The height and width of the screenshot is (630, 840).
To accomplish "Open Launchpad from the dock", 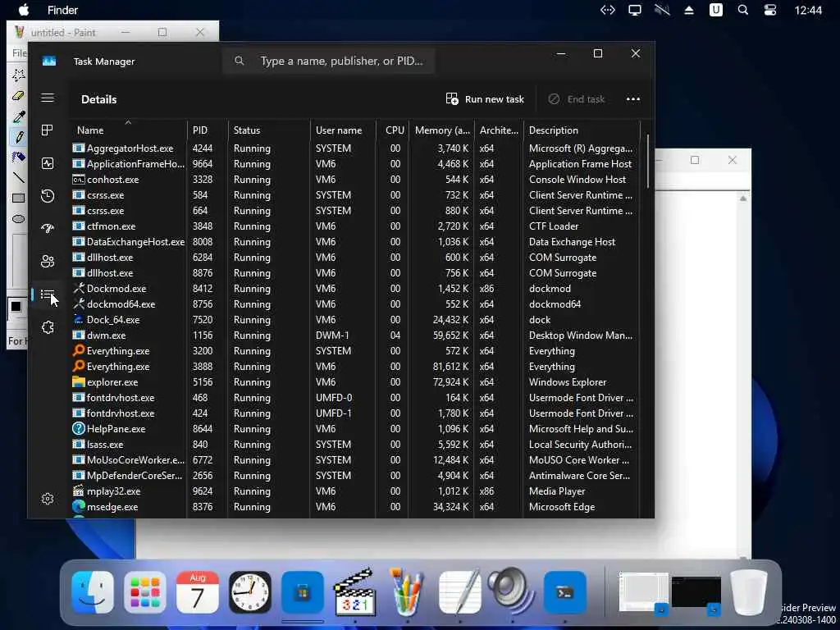I will pos(145,592).
